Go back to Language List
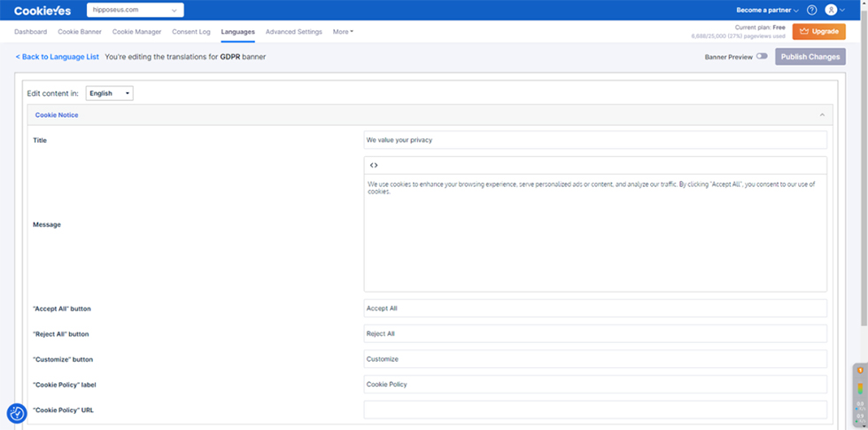 [57, 57]
